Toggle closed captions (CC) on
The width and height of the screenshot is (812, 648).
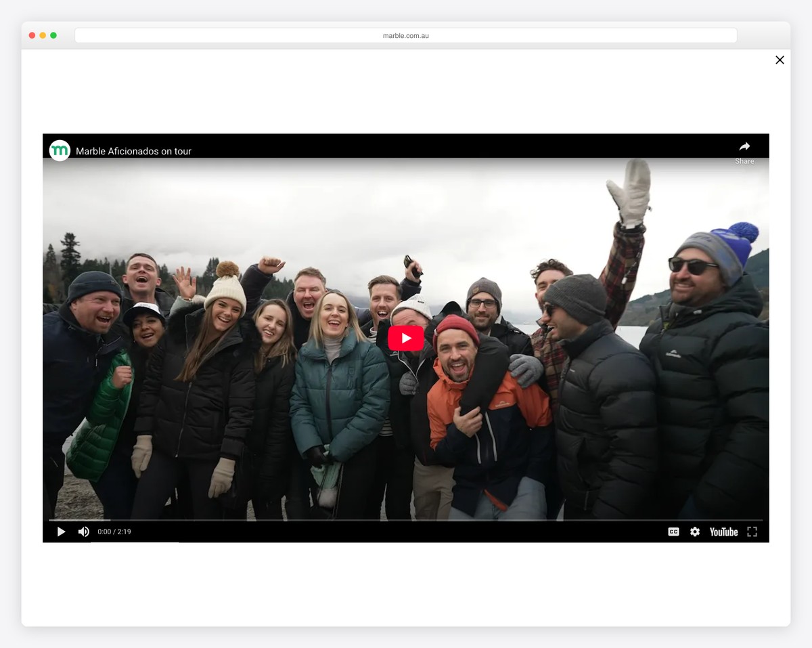pos(673,532)
